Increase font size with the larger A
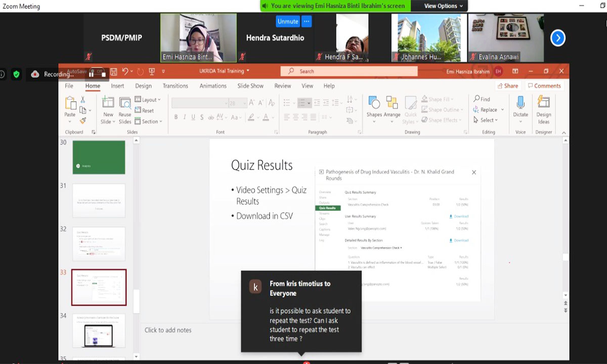The image size is (607, 364). tap(252, 103)
